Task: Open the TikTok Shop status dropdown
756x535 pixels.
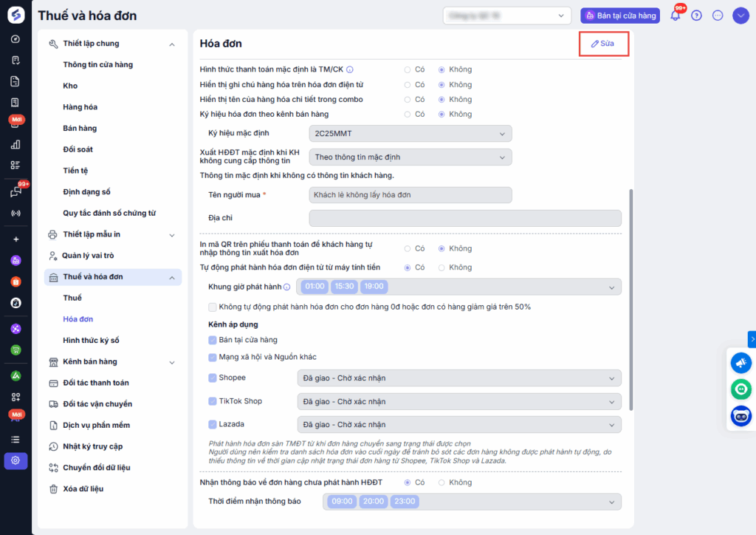Action: (x=459, y=402)
